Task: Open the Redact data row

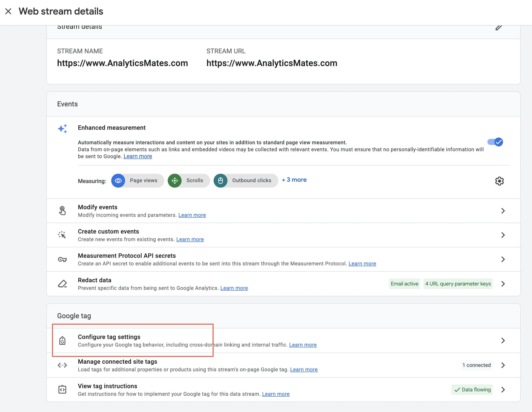Action: [283, 284]
